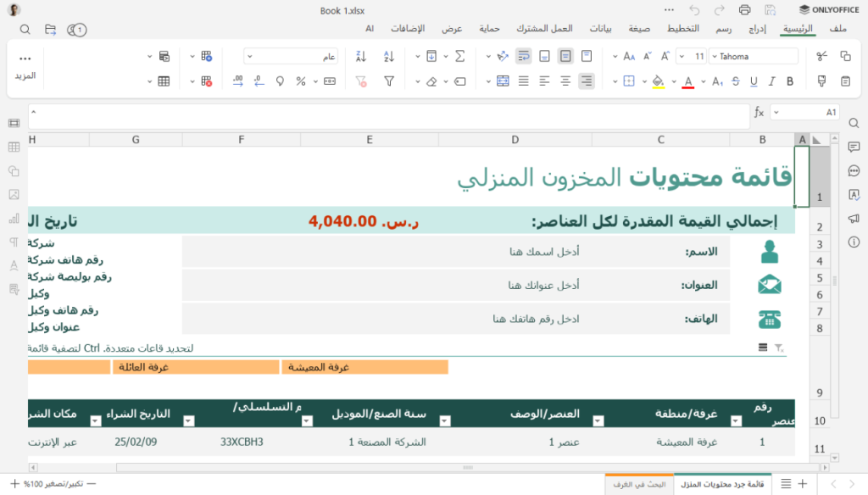Open the Search panel on the right sidebar

click(x=853, y=123)
